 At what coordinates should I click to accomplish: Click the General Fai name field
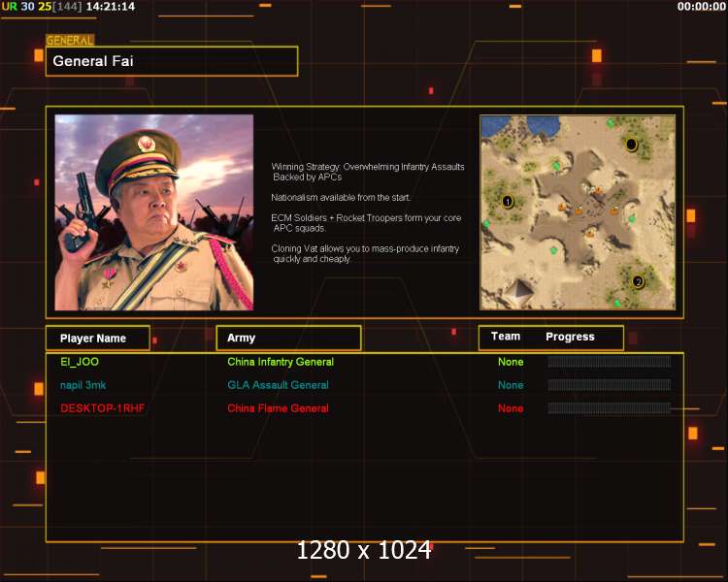click(172, 61)
